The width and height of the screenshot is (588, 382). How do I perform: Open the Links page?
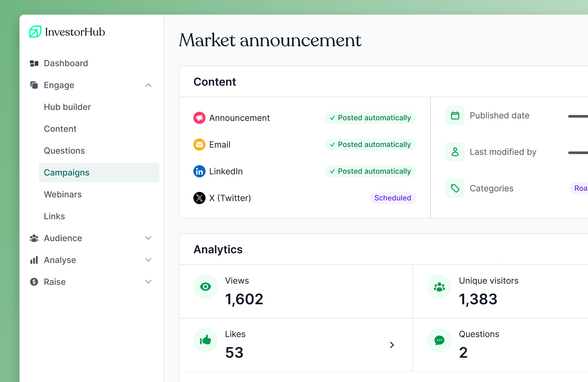(54, 216)
